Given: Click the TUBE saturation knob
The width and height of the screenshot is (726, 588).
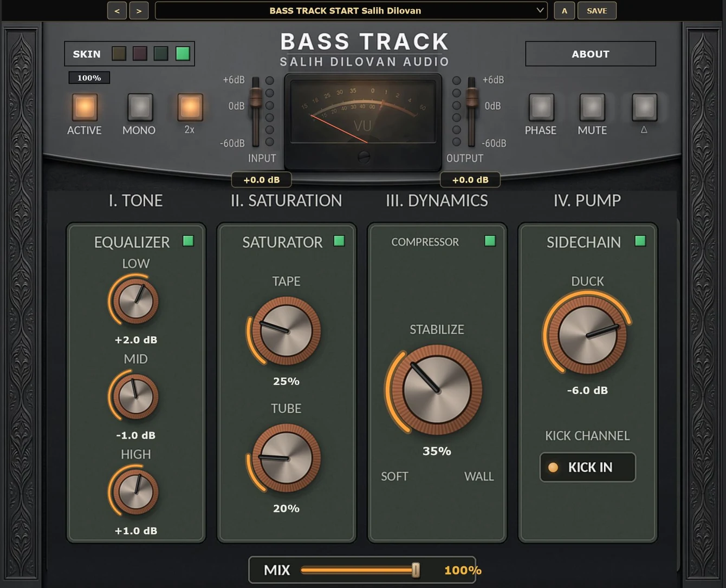Looking at the screenshot, I should tap(286, 458).
